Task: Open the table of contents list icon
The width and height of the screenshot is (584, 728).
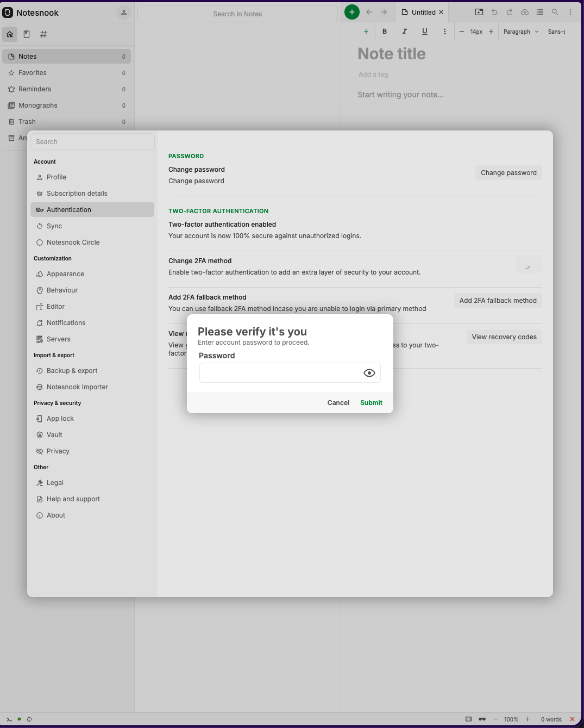Action: tap(540, 12)
